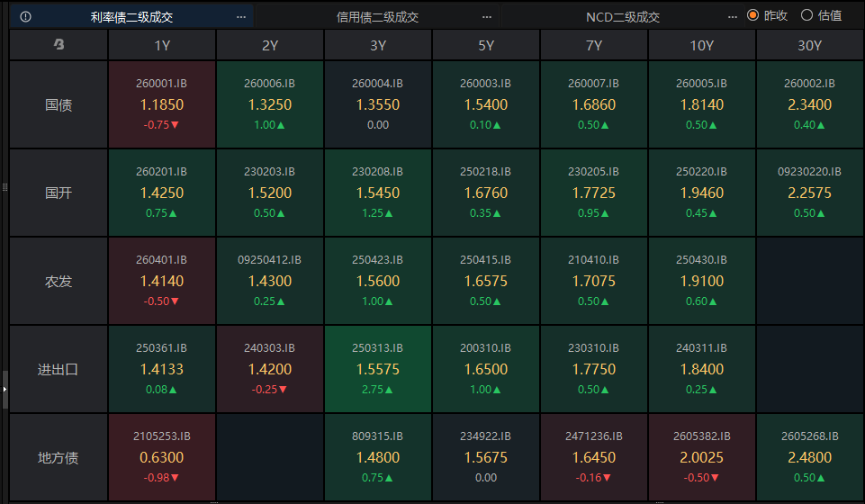Open the more menu on 利率债二级成交 tab
The image size is (865, 504).
[240, 17]
